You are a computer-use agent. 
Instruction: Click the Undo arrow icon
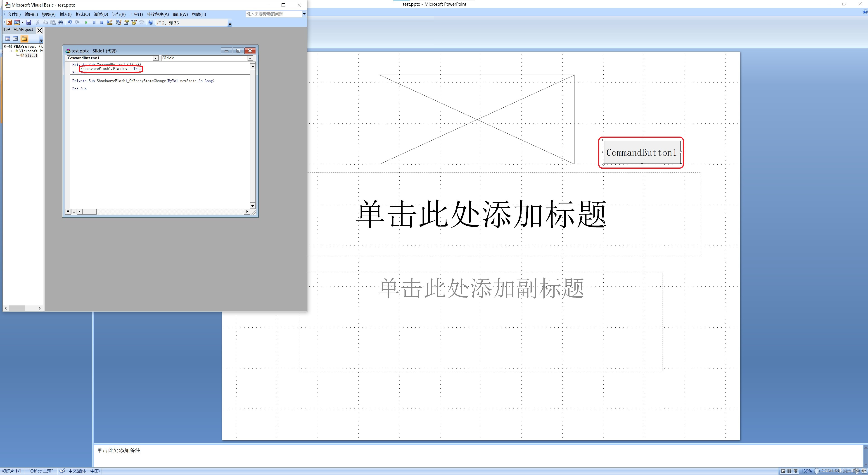(x=69, y=23)
